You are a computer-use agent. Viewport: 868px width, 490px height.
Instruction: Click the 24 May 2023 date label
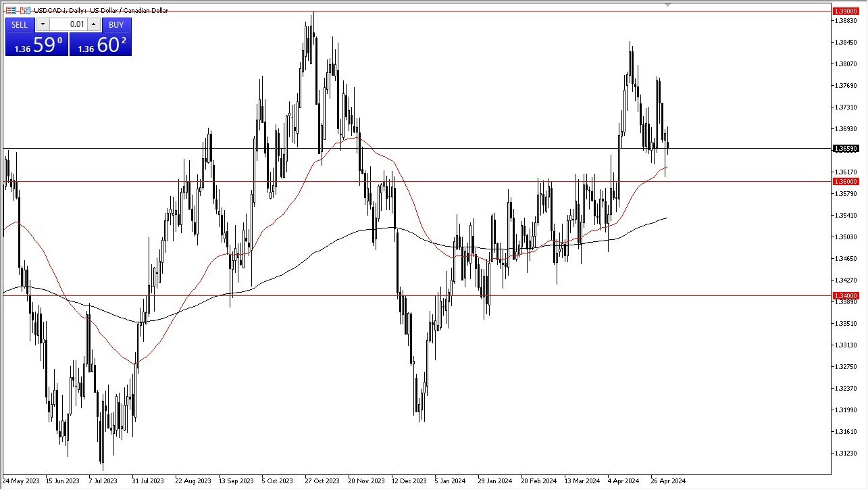click(20, 481)
